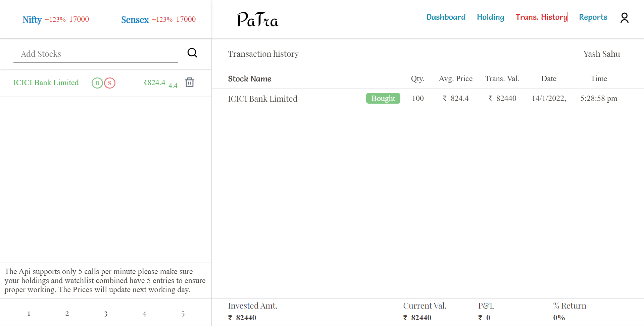
Task: Click the Stock Name column header
Action: tap(250, 79)
